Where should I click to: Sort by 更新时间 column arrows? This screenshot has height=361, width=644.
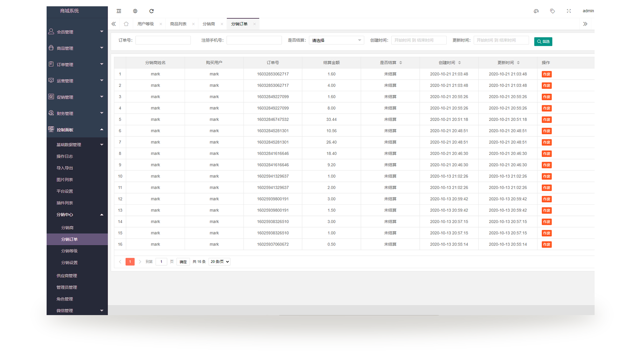tap(518, 63)
